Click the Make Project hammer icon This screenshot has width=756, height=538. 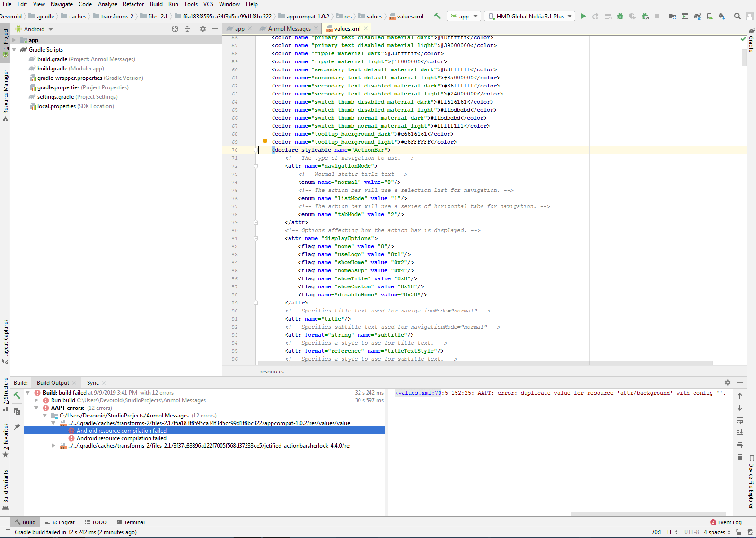point(437,16)
